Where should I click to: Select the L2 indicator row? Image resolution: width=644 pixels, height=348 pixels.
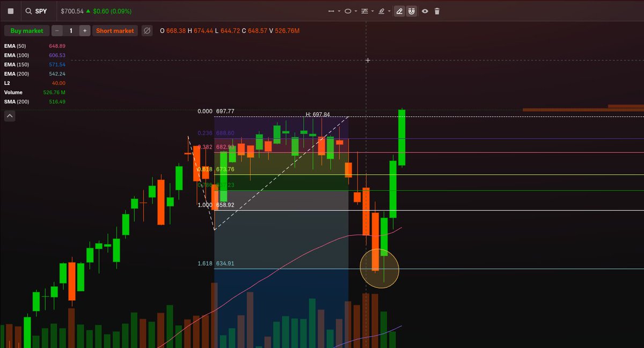point(35,83)
